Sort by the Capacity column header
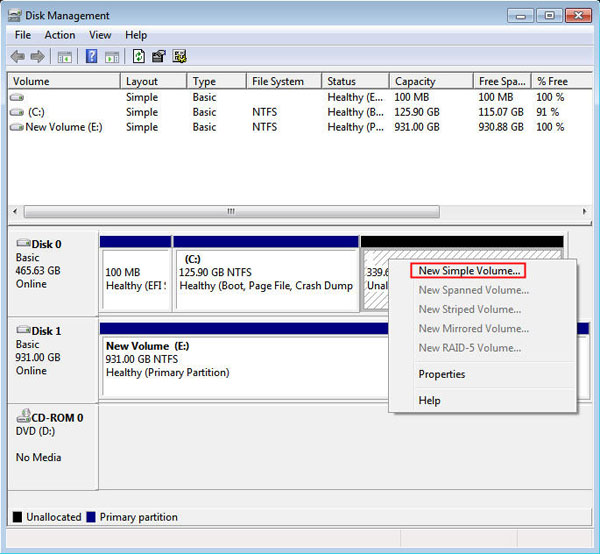600x554 pixels. (x=431, y=81)
